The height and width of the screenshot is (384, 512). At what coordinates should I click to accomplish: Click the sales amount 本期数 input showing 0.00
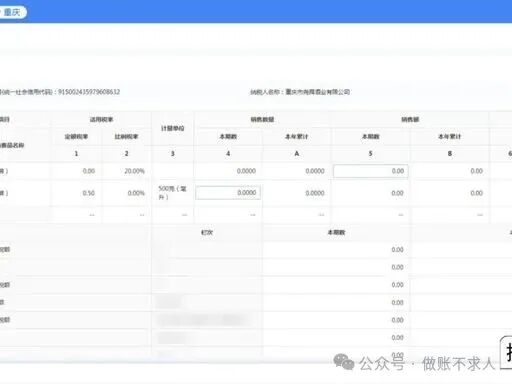[x=370, y=171]
